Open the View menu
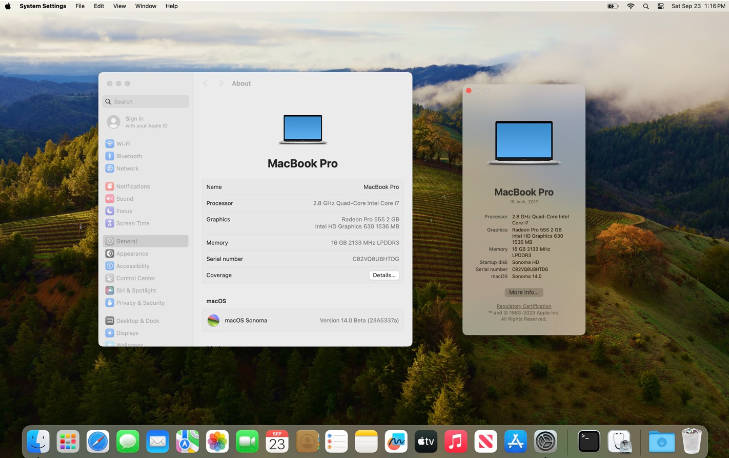Screen dimensions: 729x458 pos(119,6)
